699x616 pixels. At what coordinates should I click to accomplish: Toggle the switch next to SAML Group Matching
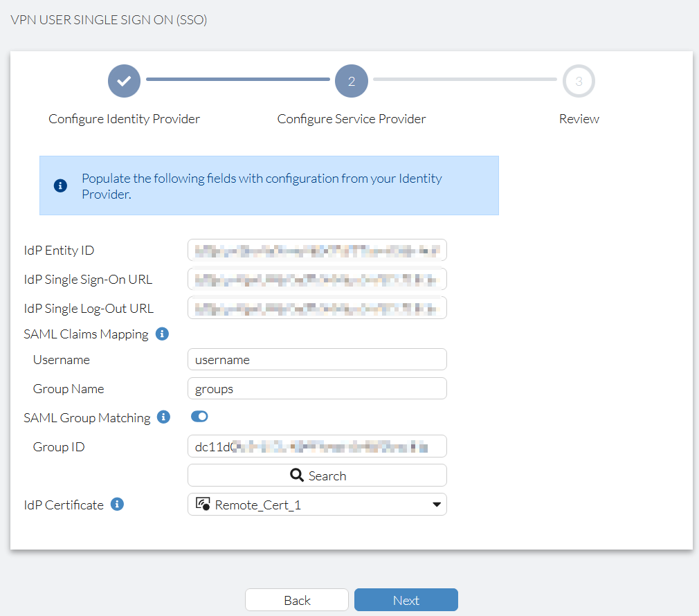(199, 416)
